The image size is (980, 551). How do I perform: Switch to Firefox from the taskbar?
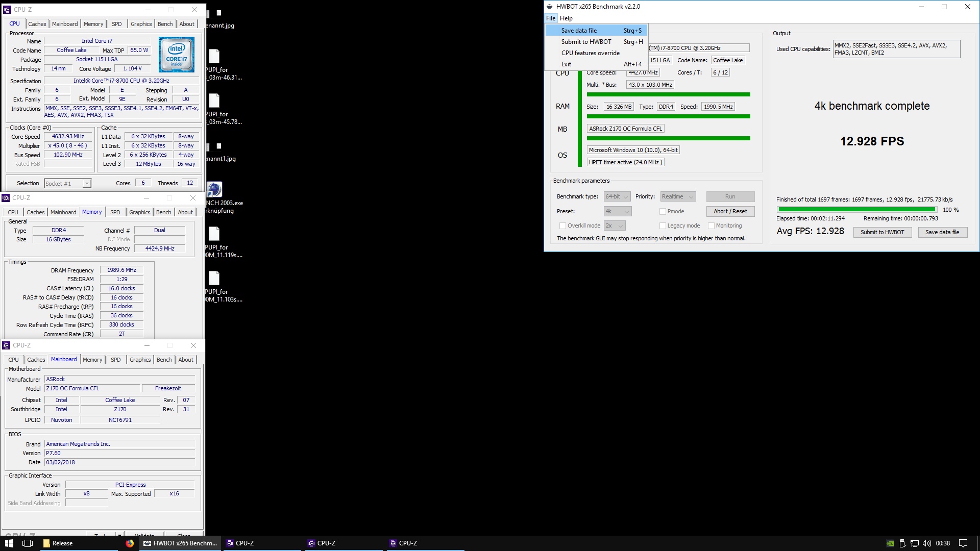(130, 543)
